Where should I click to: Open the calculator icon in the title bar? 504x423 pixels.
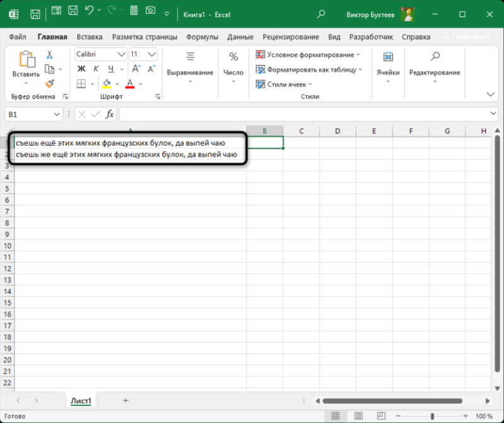134,11
